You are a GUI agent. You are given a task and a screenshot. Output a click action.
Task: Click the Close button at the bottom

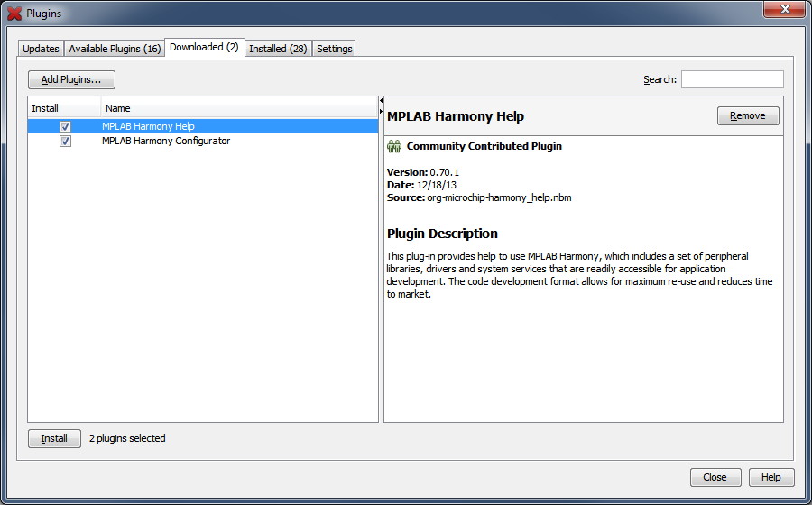click(715, 477)
